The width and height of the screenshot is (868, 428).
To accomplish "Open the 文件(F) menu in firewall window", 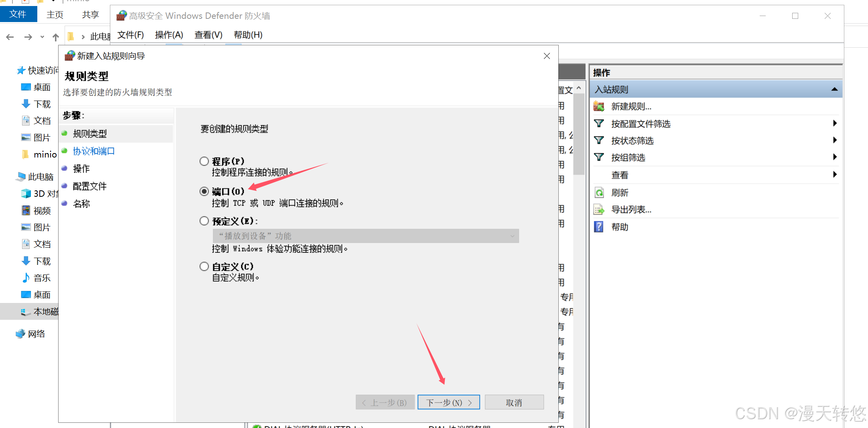I will click(x=130, y=35).
